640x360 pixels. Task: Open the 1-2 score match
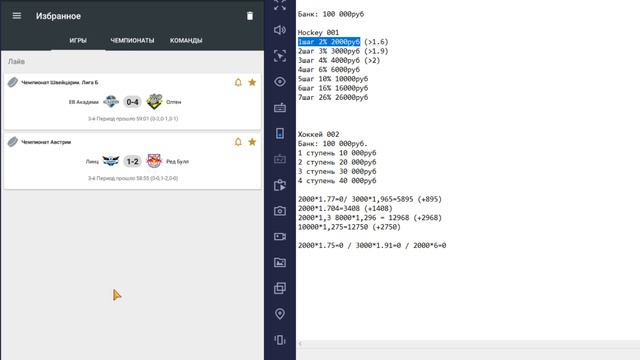click(132, 162)
